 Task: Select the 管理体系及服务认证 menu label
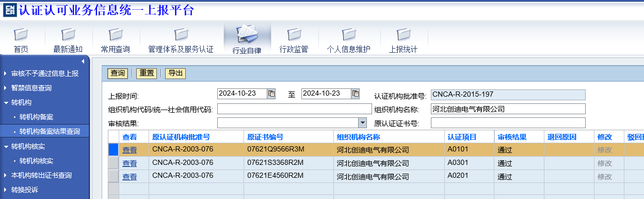coord(181,50)
